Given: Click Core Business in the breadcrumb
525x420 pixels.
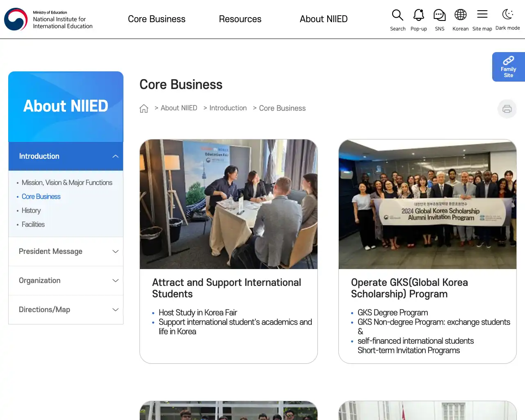Looking at the screenshot, I should pyautogui.click(x=282, y=108).
